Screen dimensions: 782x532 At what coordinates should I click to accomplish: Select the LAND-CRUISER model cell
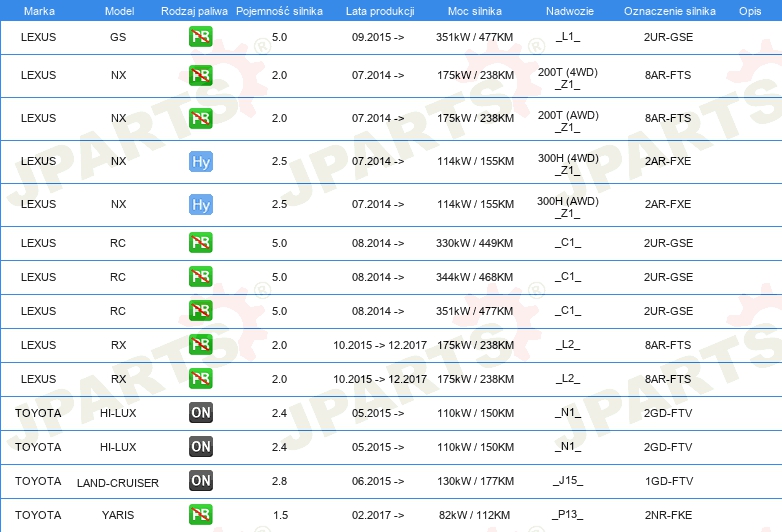pyautogui.click(x=118, y=483)
